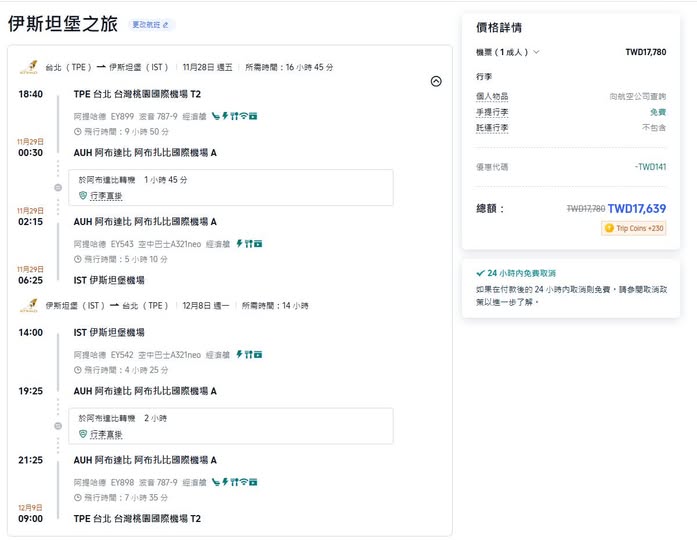
Task: Click 更改航班 change flight link
Action: pos(151,24)
